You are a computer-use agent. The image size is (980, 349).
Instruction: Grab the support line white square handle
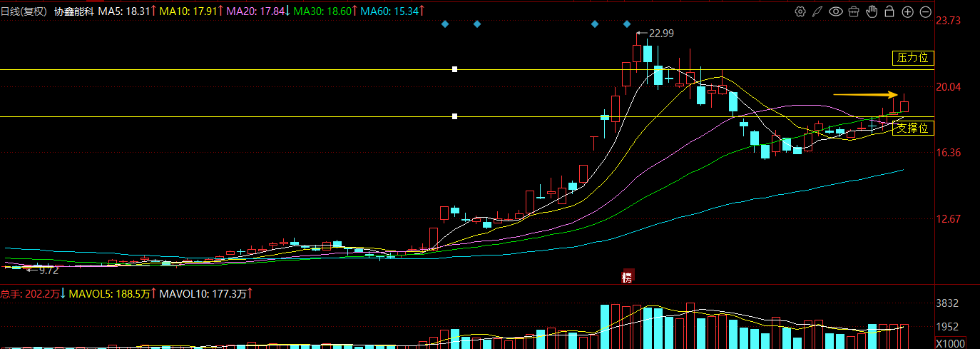[455, 116]
